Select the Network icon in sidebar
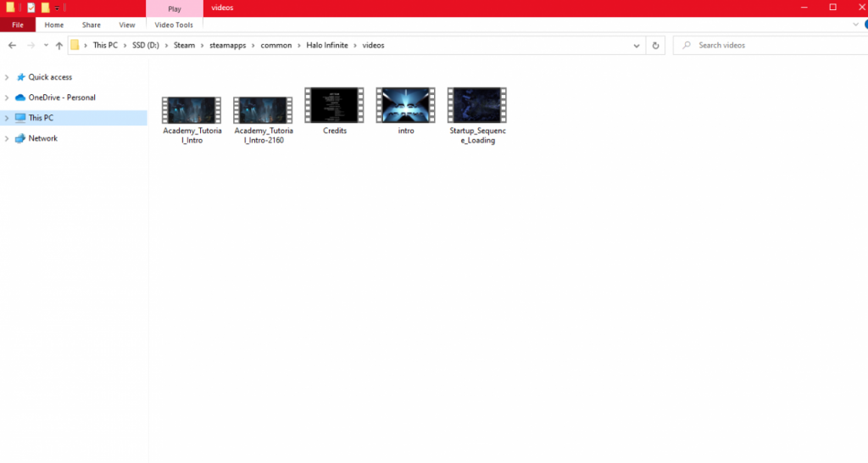The height and width of the screenshot is (463, 868). [20, 138]
